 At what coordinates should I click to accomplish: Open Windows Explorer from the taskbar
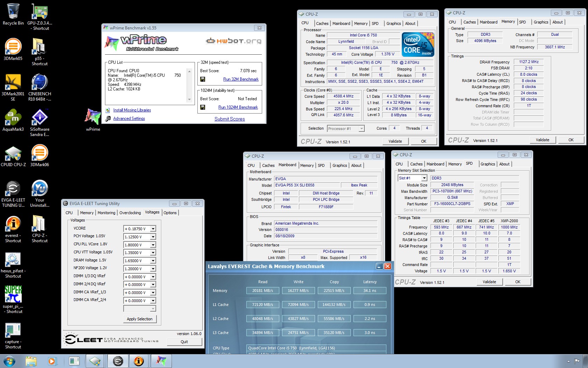click(31, 361)
